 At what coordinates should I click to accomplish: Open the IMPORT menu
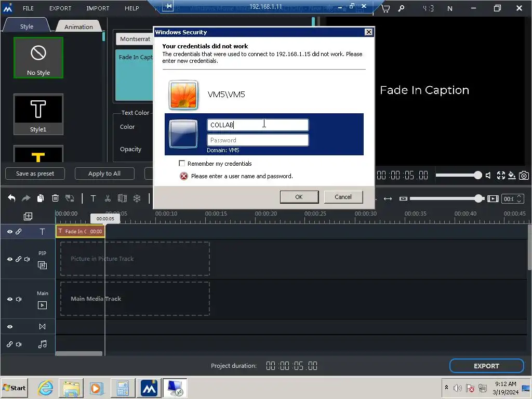click(98, 8)
